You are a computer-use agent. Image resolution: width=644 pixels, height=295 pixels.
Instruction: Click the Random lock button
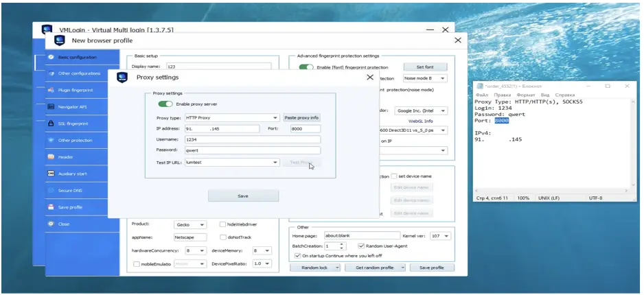(x=315, y=268)
